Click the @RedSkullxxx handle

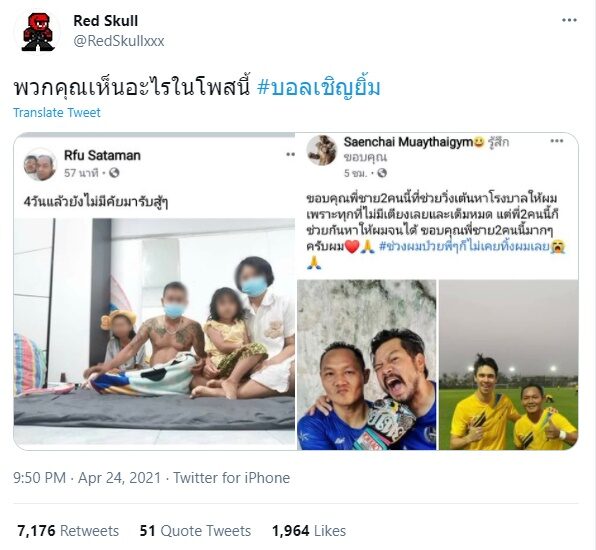click(119, 41)
